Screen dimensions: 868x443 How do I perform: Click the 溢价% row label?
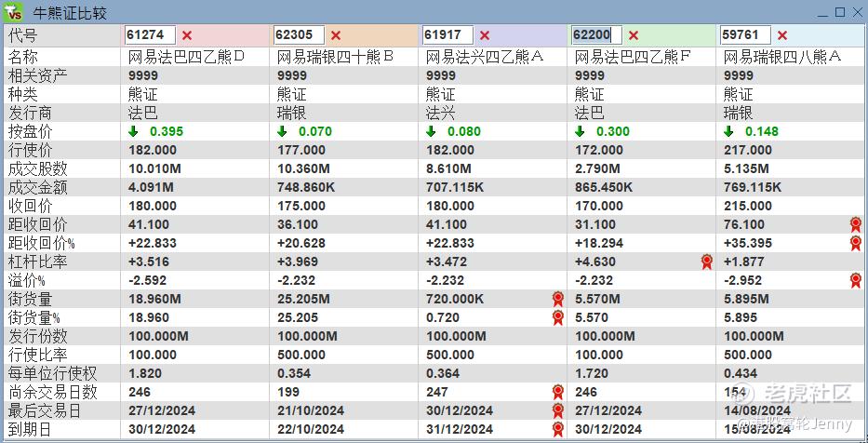click(x=27, y=280)
